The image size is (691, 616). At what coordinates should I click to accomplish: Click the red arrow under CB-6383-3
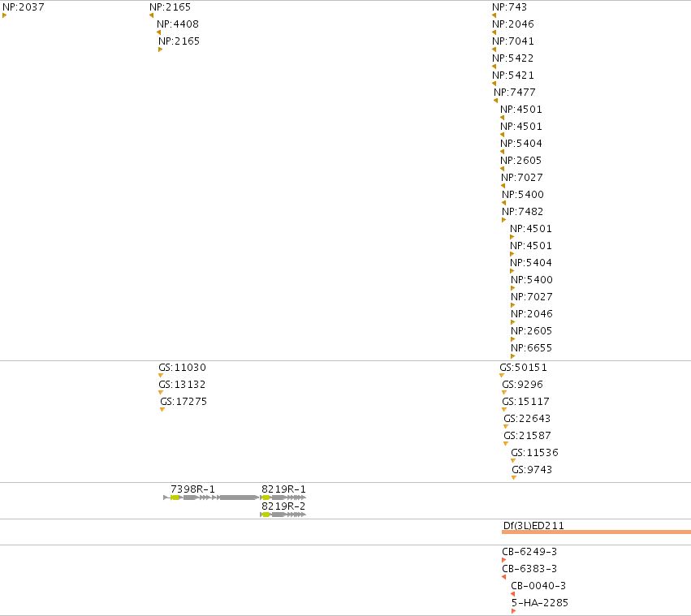pyautogui.click(x=503, y=577)
